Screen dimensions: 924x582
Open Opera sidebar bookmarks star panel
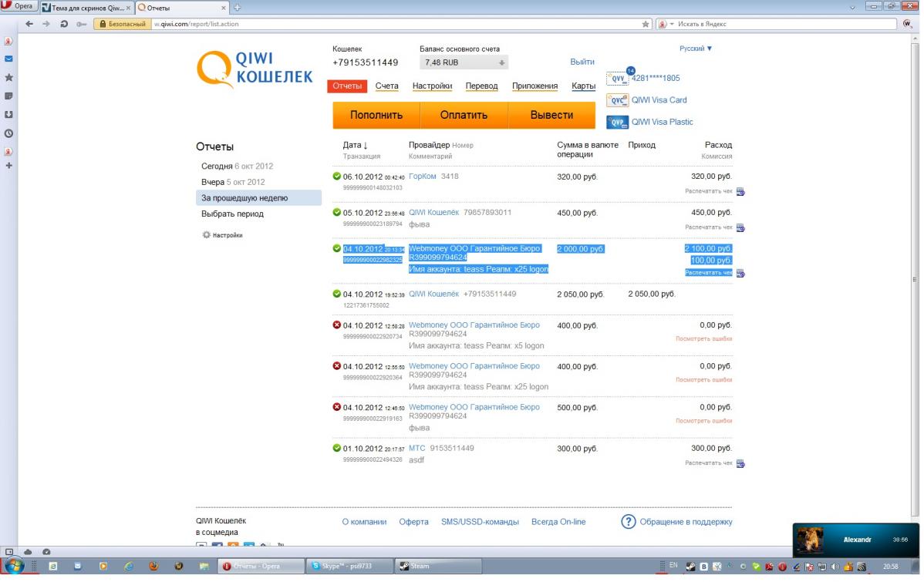pyautogui.click(x=8, y=78)
